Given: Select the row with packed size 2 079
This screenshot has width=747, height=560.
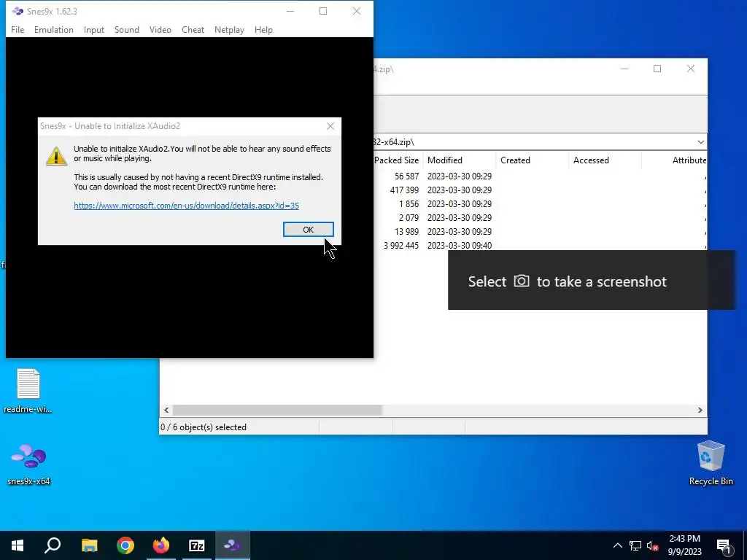Looking at the screenshot, I should coord(541,217).
